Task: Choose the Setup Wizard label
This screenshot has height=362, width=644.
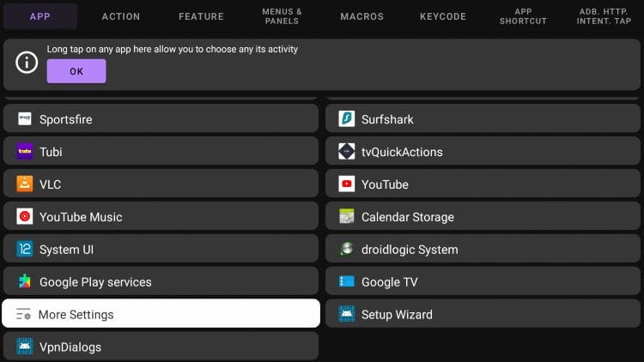Action: [397, 314]
